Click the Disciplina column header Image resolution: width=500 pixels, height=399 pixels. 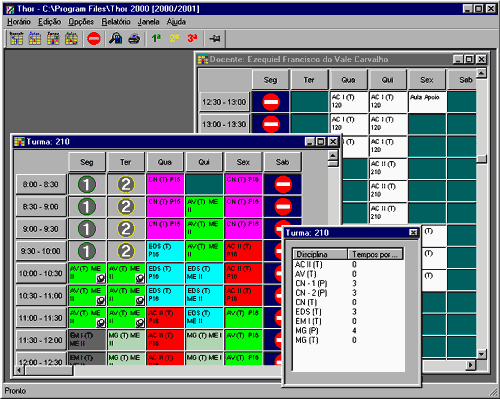pyautogui.click(x=320, y=254)
